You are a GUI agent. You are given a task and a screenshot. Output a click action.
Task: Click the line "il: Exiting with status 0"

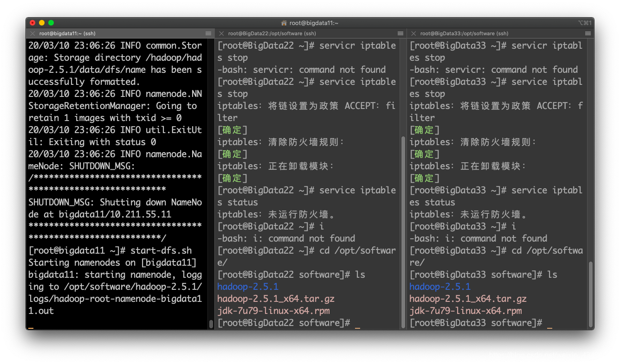(x=92, y=142)
